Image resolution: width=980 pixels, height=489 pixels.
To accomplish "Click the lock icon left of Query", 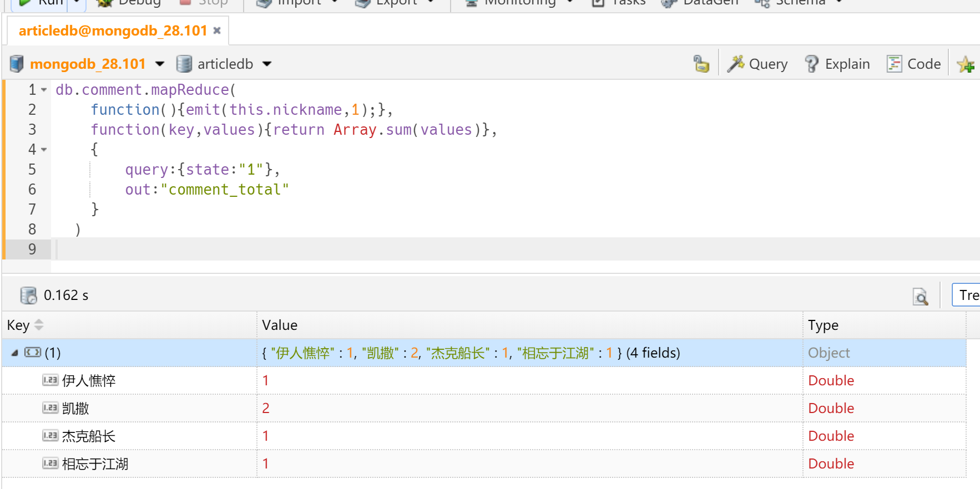I will click(701, 64).
